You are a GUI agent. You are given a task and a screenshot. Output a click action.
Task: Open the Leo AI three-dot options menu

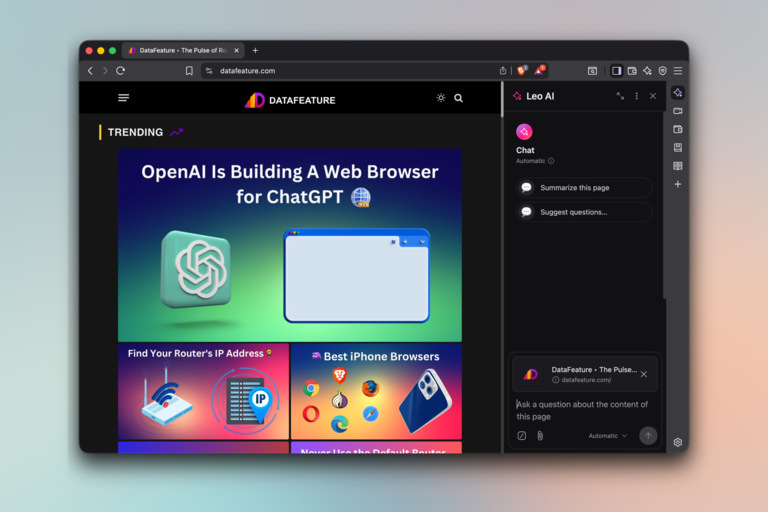click(636, 96)
